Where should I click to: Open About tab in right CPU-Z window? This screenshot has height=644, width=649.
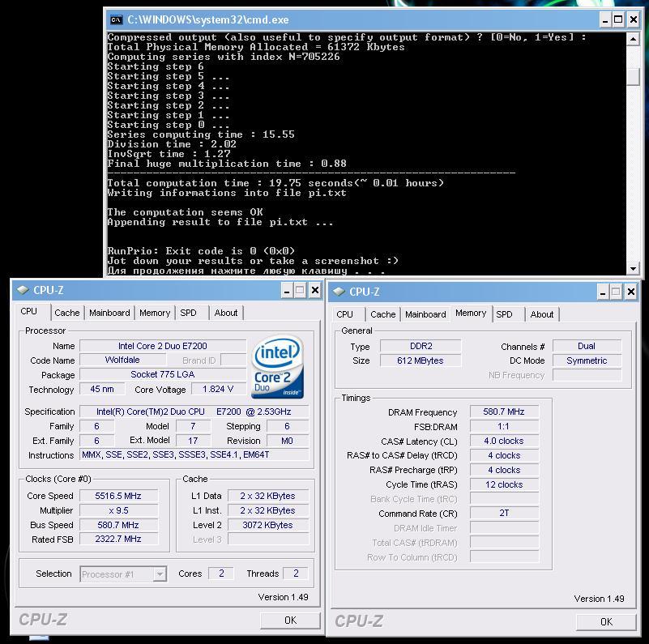pyautogui.click(x=542, y=314)
